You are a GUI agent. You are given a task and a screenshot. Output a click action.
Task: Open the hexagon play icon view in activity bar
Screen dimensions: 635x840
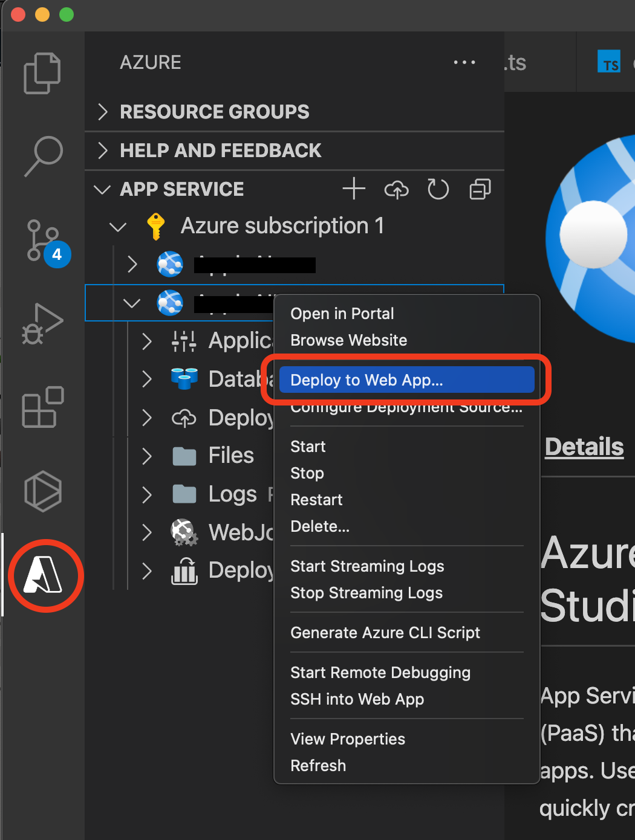point(42,491)
